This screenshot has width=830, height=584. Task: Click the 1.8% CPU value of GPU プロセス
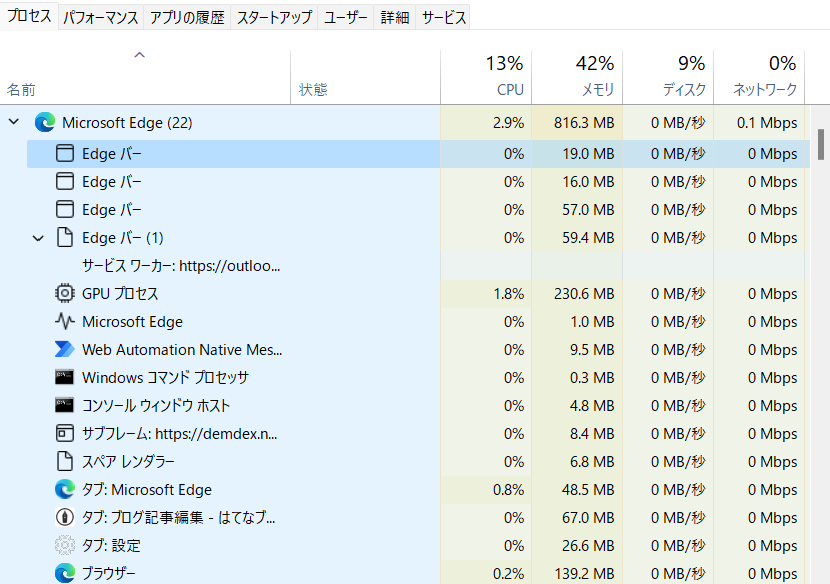pos(508,294)
